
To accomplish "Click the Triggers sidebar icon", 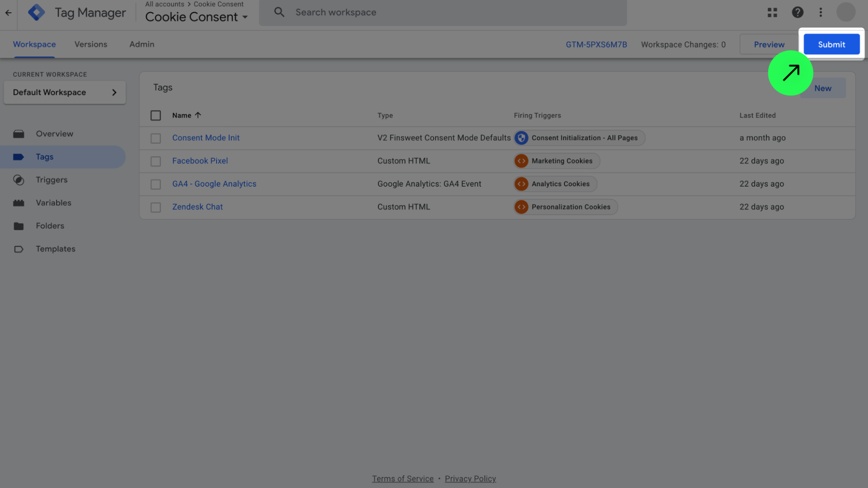I will click(x=19, y=180).
